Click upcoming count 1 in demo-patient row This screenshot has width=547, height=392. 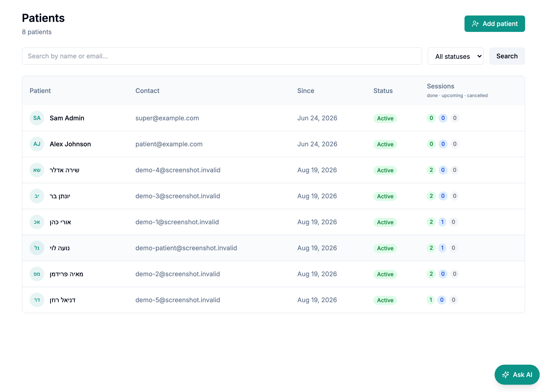pyautogui.click(x=442, y=248)
